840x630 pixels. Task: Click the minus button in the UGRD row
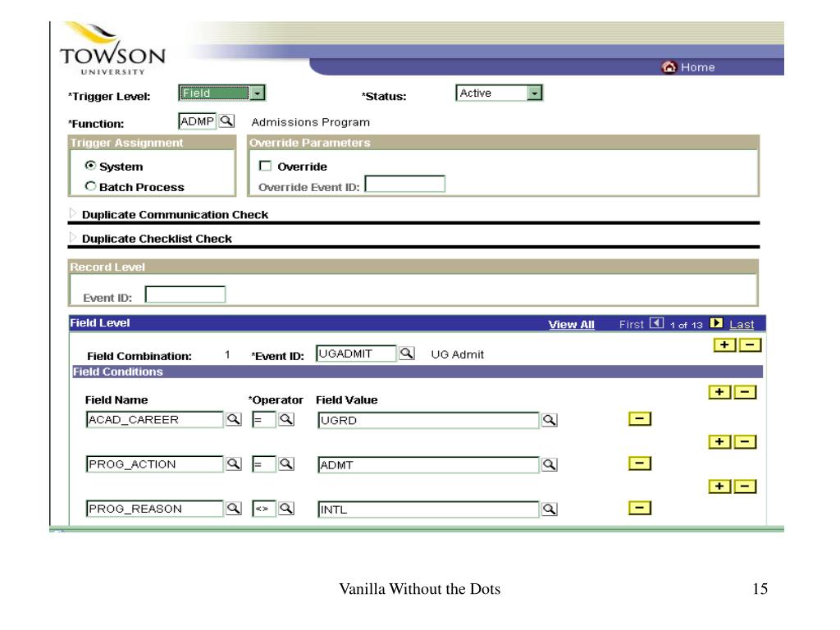coord(640,418)
